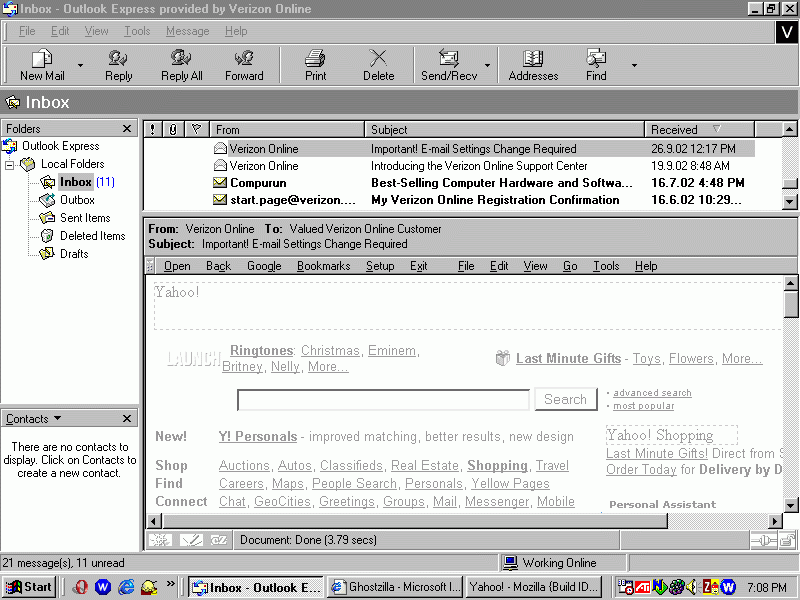This screenshot has width=800, height=600.
Task: Click into the Yahoo search text field
Action: point(383,400)
